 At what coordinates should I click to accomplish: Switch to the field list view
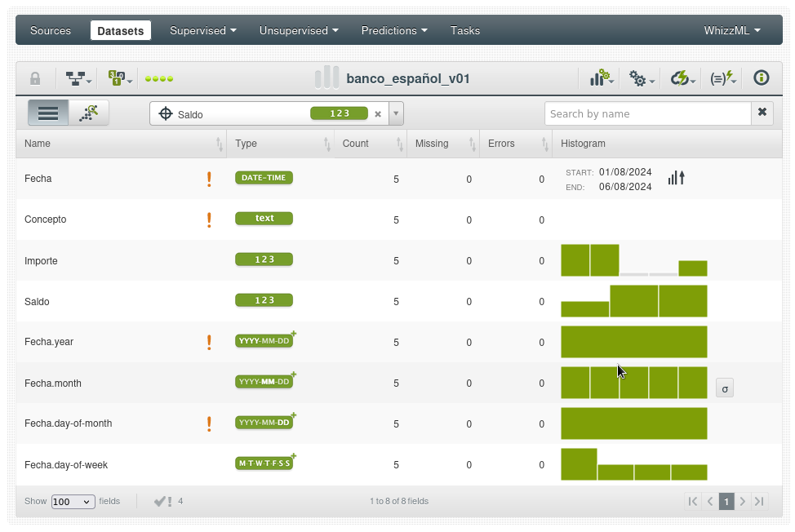click(x=48, y=113)
